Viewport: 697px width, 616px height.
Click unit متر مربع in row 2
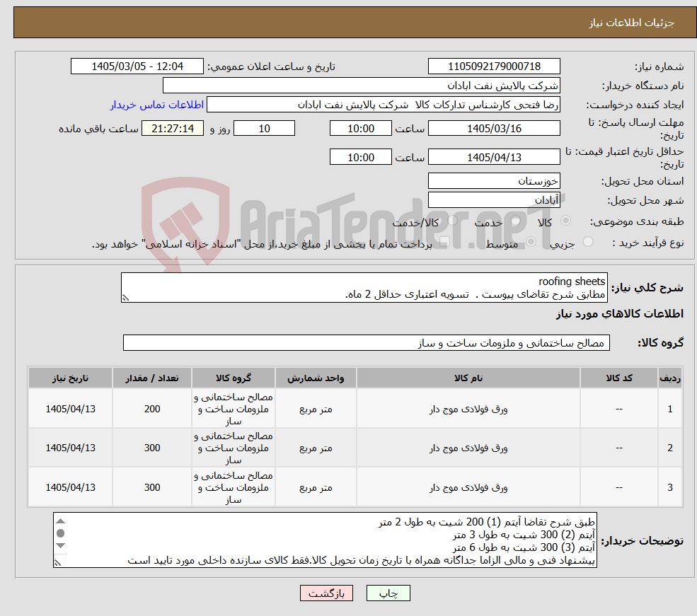316,448
